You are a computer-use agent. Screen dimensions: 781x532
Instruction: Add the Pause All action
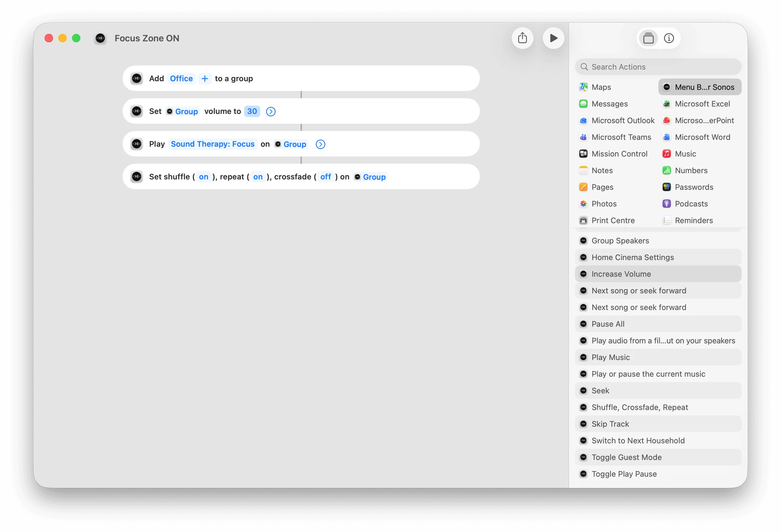658,324
